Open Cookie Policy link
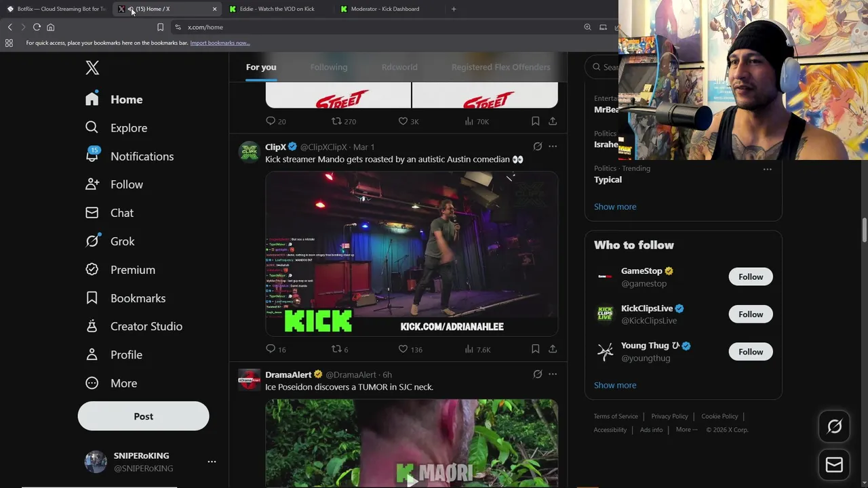868x488 pixels. pos(719,416)
